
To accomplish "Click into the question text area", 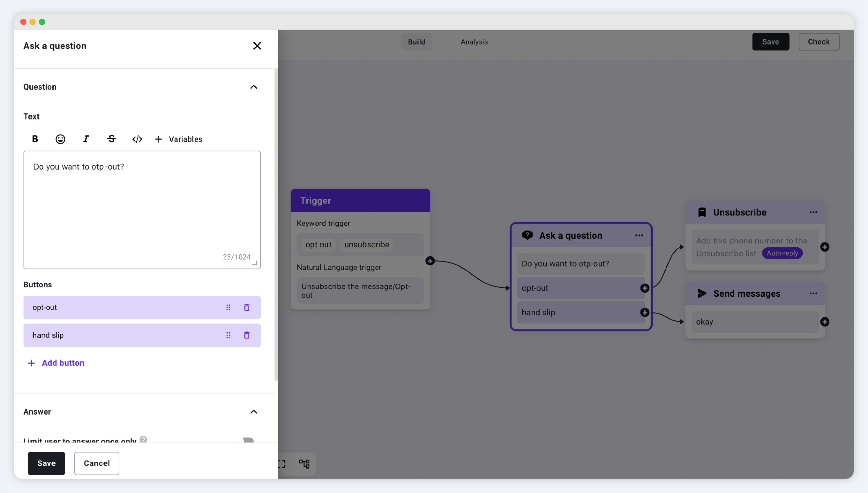I will coord(142,210).
